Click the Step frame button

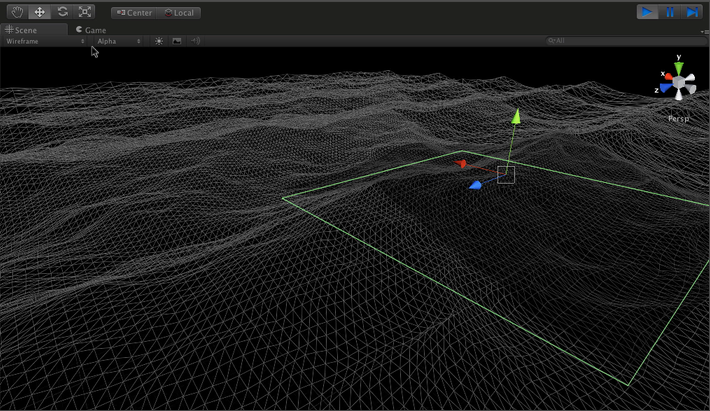coord(692,12)
